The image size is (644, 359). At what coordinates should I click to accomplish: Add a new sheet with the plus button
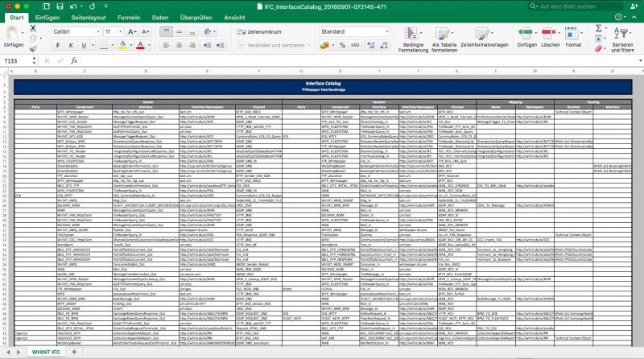(x=74, y=352)
